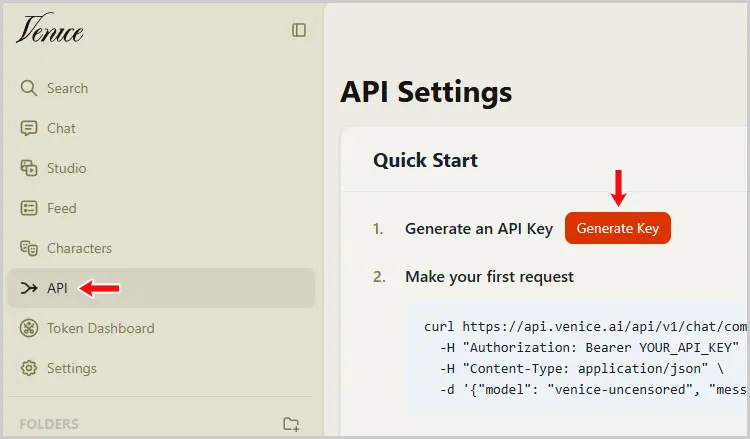Open Token Dashboard

pyautogui.click(x=161, y=328)
